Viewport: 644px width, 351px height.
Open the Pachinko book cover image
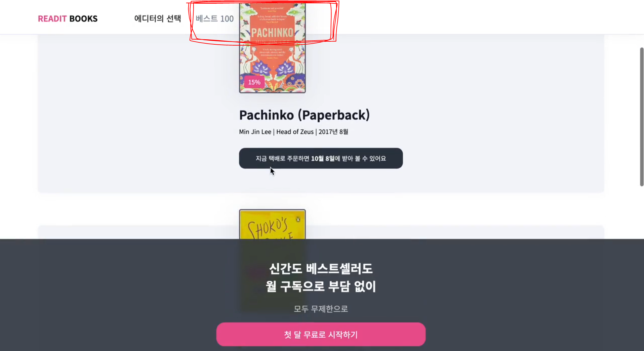coord(272,48)
